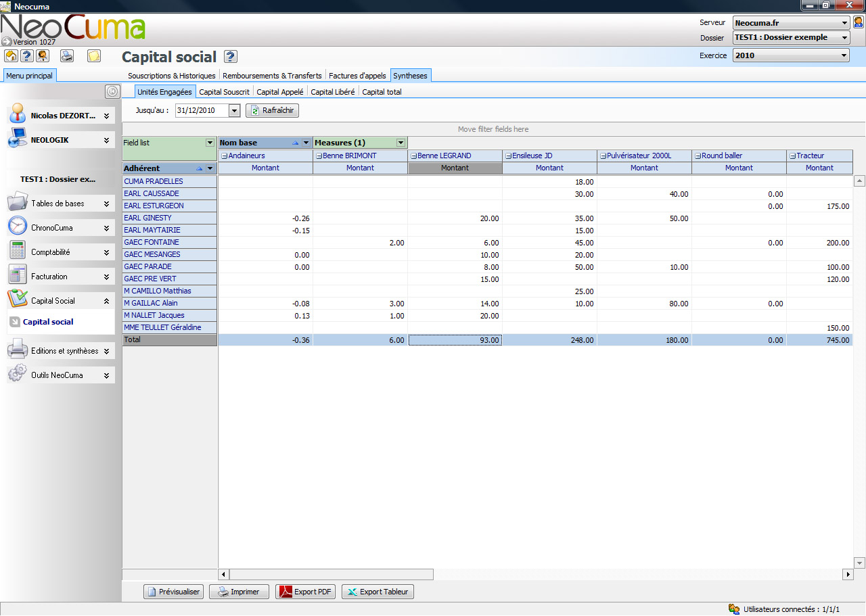Open the Remboursements & Transferts tab
Image resolution: width=866 pixels, height=616 pixels.
tap(272, 76)
